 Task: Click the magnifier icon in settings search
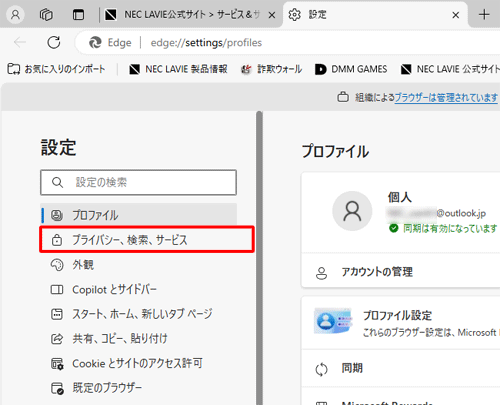tap(57, 182)
